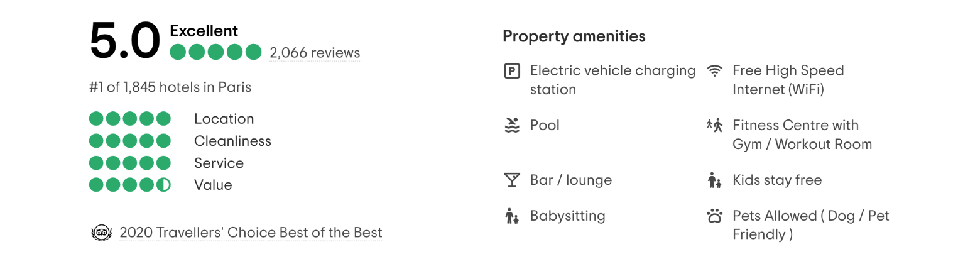
Task: Click the Free High Speed Internet (WiFi) label
Action: 788,80
